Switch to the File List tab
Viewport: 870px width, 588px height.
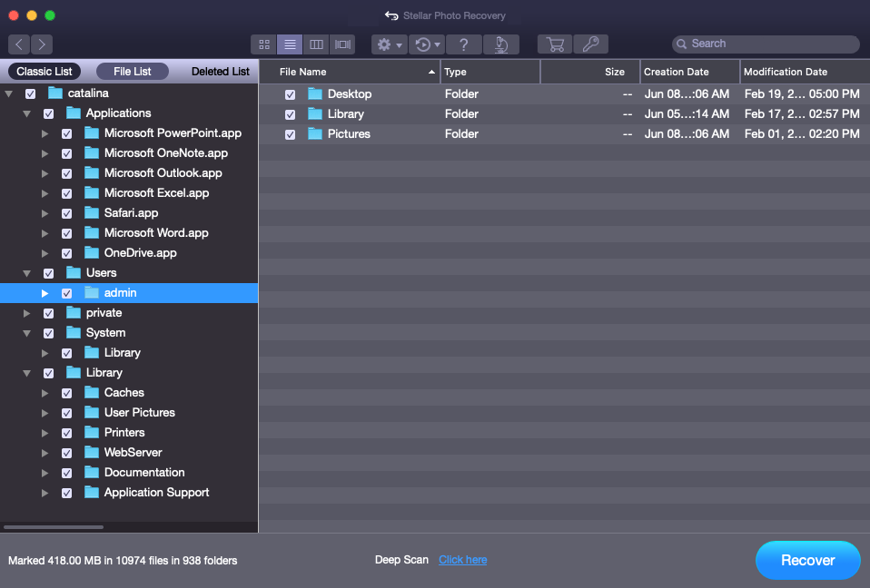pos(132,71)
